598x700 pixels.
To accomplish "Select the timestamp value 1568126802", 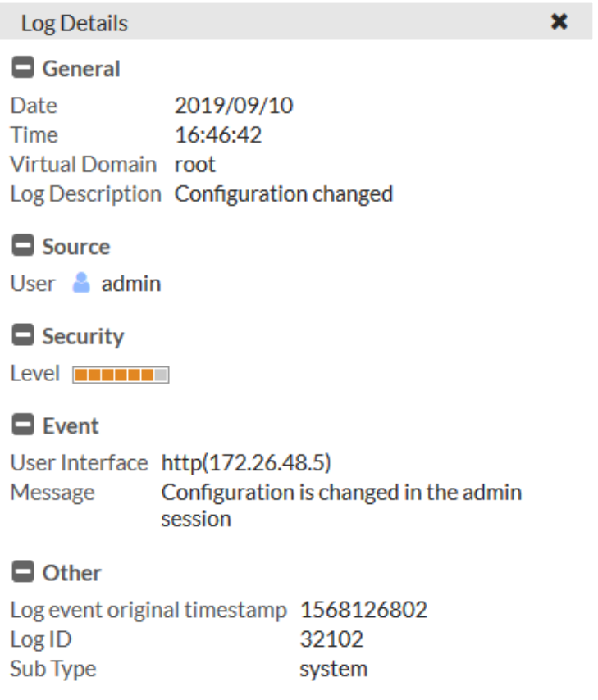I will click(363, 611).
